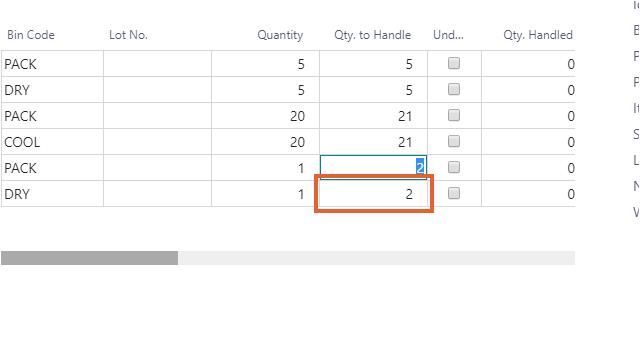640x360 pixels.
Task: Select Qty. to Handle cell in last DRY row
Action: click(373, 194)
